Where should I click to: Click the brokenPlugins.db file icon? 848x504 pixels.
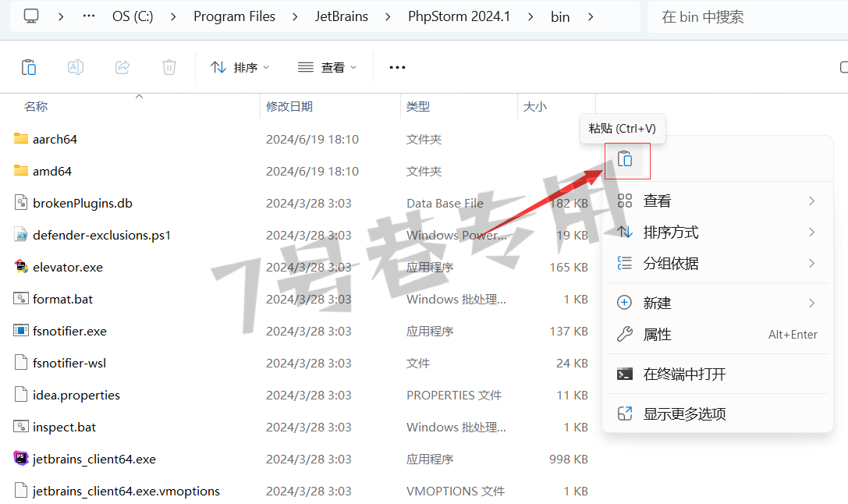coord(20,203)
